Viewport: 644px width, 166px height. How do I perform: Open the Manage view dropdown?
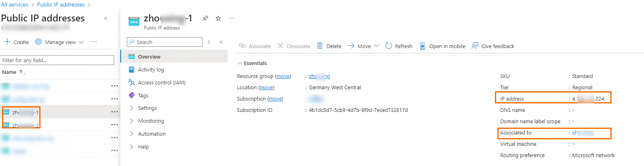(60, 42)
